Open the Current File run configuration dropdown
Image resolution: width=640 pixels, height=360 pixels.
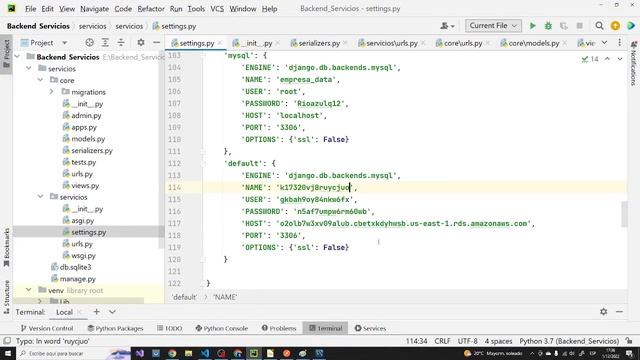493,26
